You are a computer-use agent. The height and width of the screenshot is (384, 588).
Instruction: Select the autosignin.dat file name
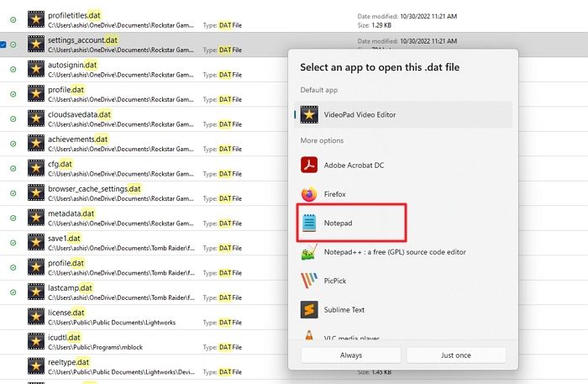click(72, 65)
